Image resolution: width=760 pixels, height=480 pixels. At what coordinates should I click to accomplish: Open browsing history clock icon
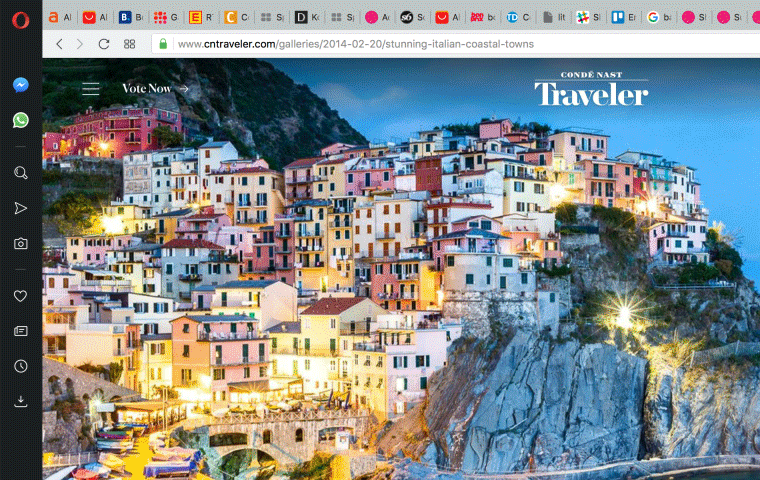20,366
